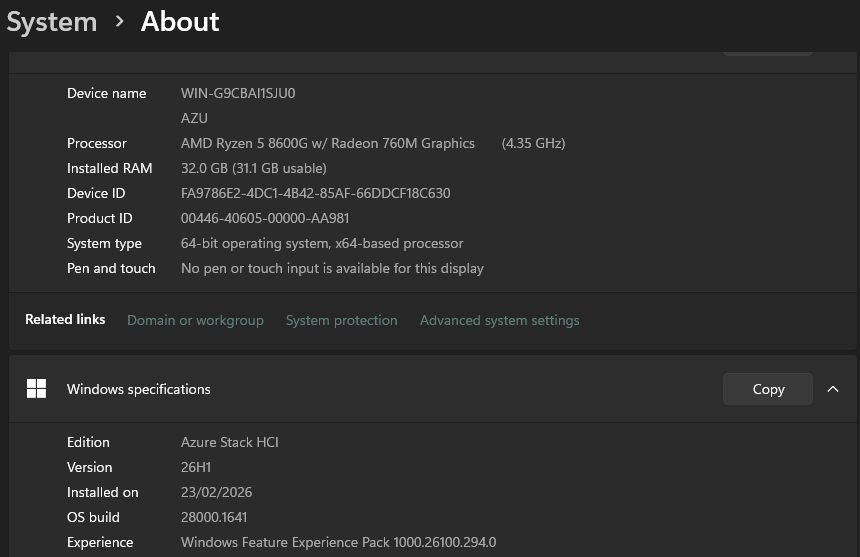Click the breadcrumb chevron separator after System
The height and width of the screenshot is (557, 860).
pos(119,22)
